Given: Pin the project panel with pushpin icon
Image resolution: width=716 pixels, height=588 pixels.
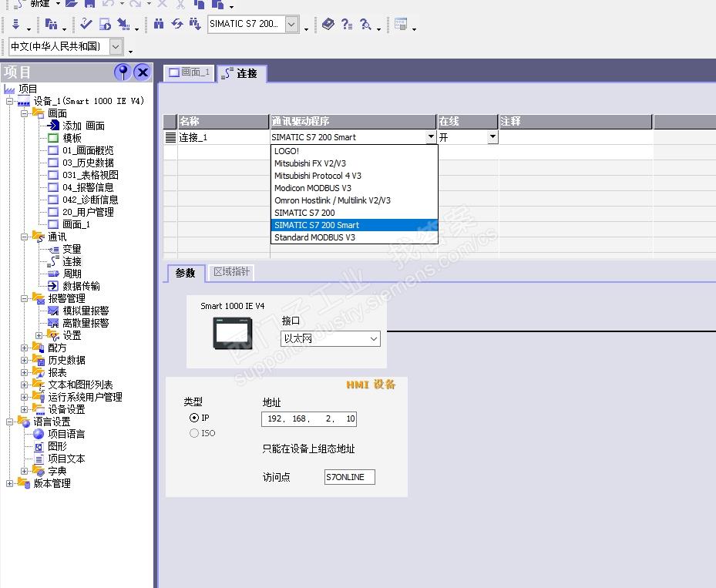Looking at the screenshot, I should 123,72.
